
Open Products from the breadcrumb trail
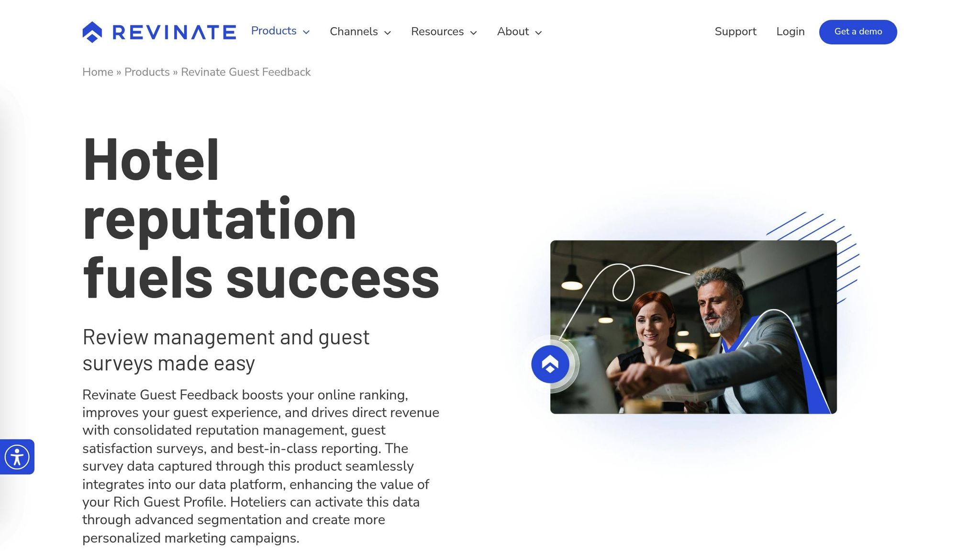[x=147, y=72]
